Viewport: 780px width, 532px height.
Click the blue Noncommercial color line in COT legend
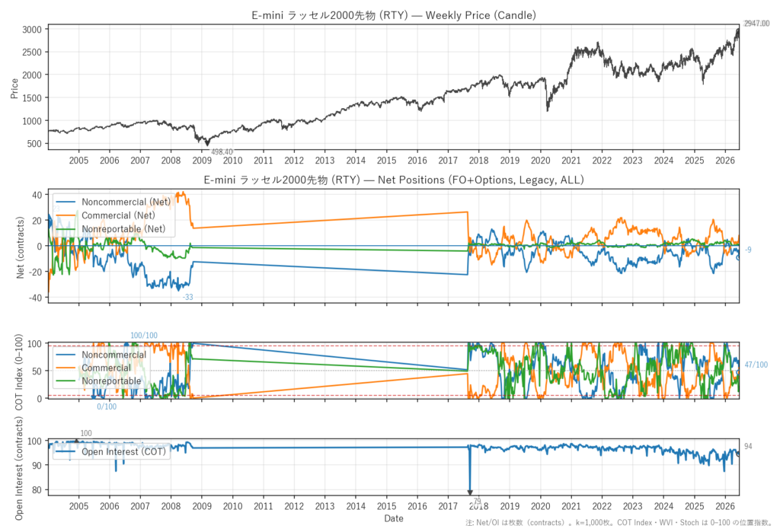coord(66,355)
